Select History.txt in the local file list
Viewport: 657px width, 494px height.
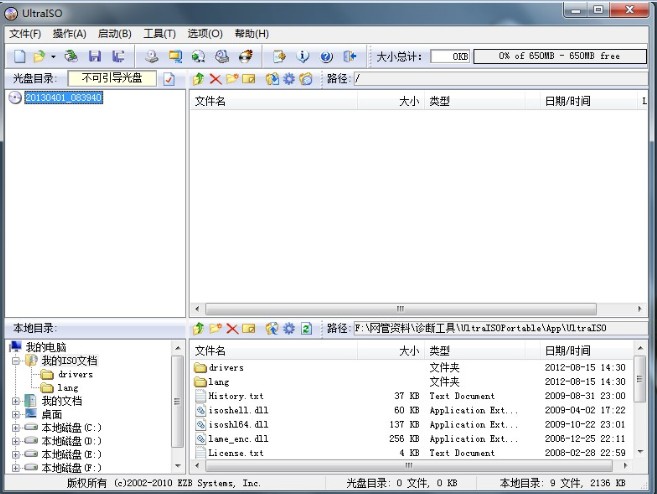point(236,396)
